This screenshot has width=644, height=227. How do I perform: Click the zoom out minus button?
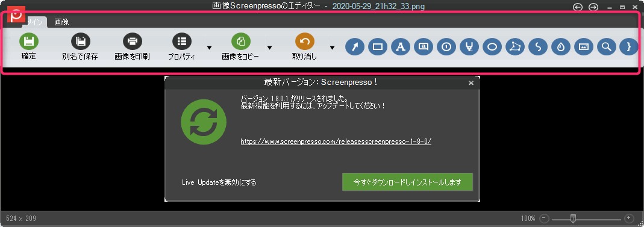pos(544,218)
